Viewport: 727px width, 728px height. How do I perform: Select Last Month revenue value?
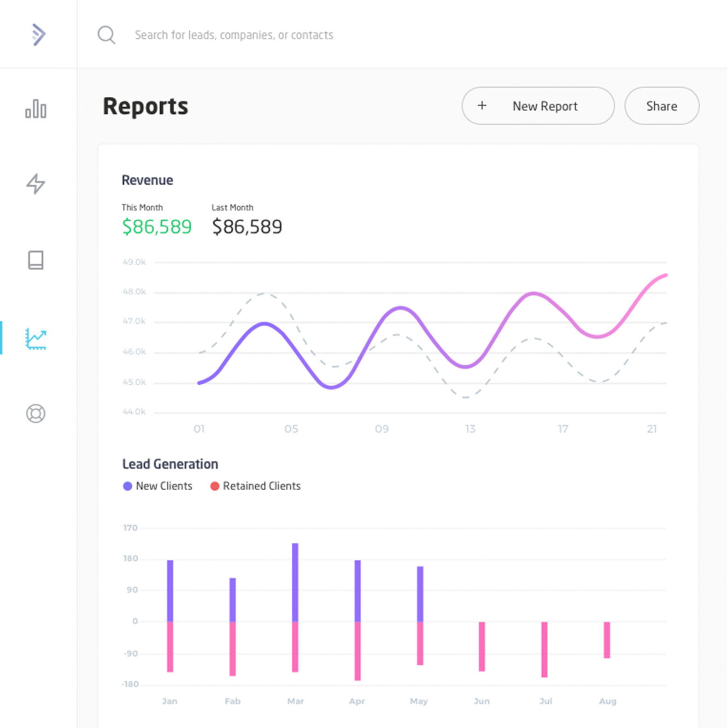click(x=247, y=227)
